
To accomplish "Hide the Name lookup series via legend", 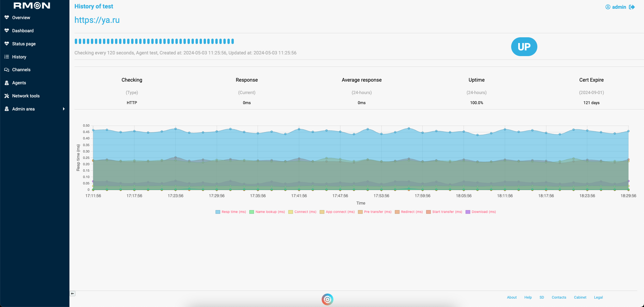I will 267,212.
